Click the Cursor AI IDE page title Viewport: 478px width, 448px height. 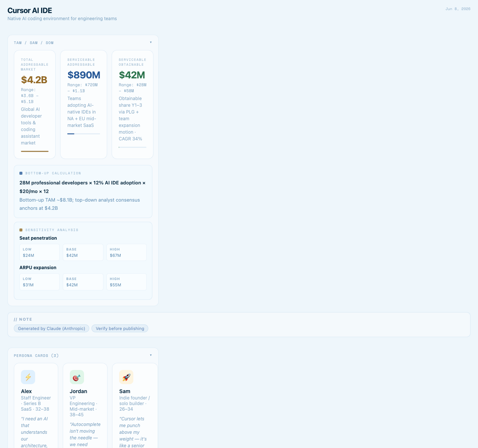(x=30, y=10)
